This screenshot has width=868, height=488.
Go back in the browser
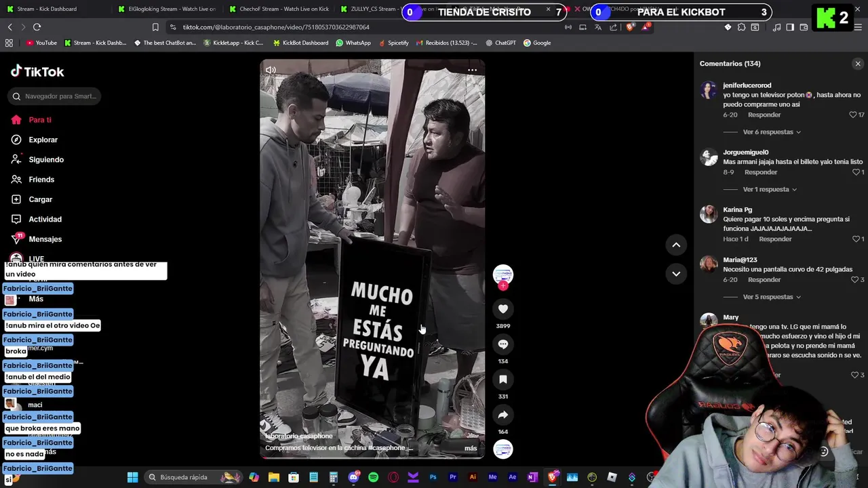point(10,27)
